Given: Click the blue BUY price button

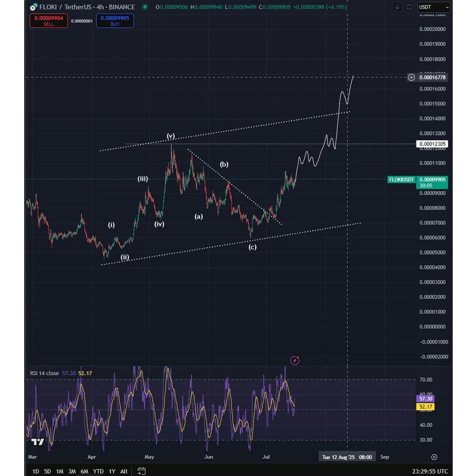Looking at the screenshot, I should pos(115,20).
